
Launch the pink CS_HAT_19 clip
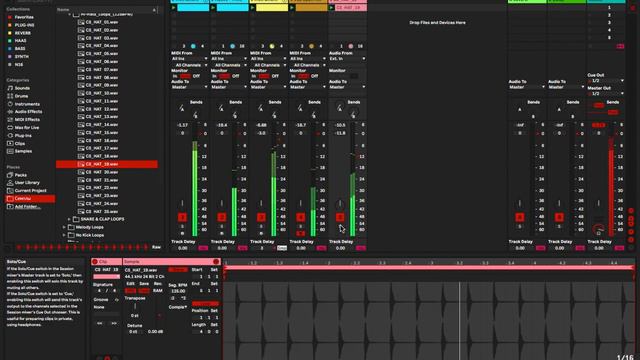point(331,8)
